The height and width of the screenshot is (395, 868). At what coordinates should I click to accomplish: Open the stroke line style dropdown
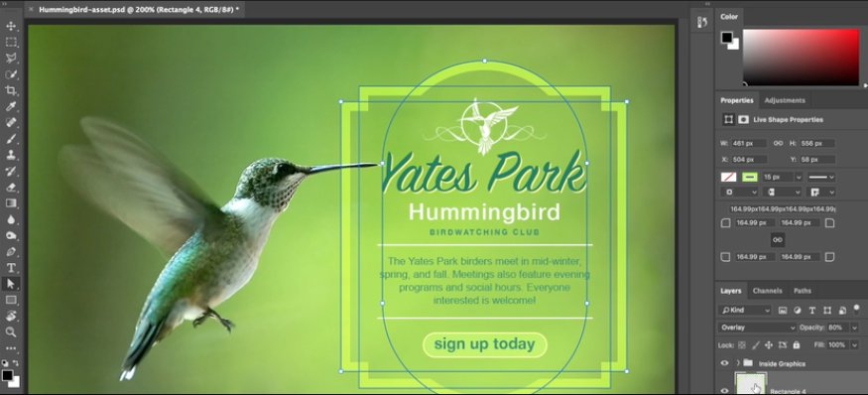[x=821, y=178]
